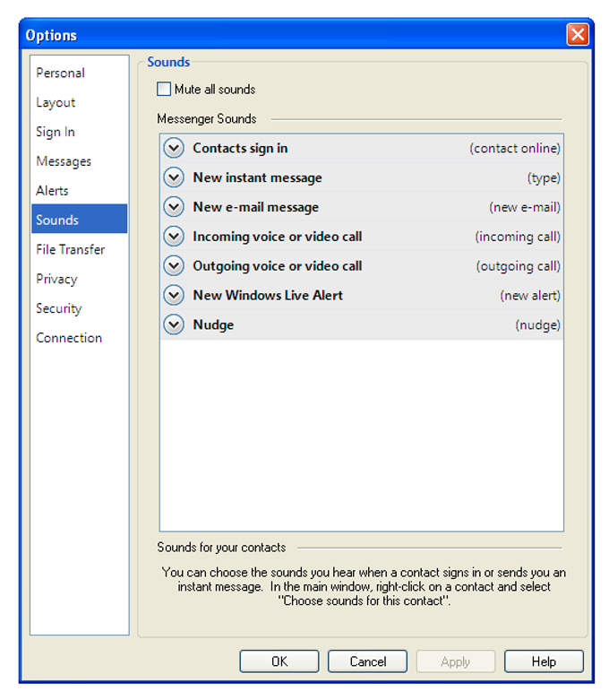This screenshot has width=609, height=700.
Task: Expand Outgoing voice or video call sound
Action: [x=174, y=265]
